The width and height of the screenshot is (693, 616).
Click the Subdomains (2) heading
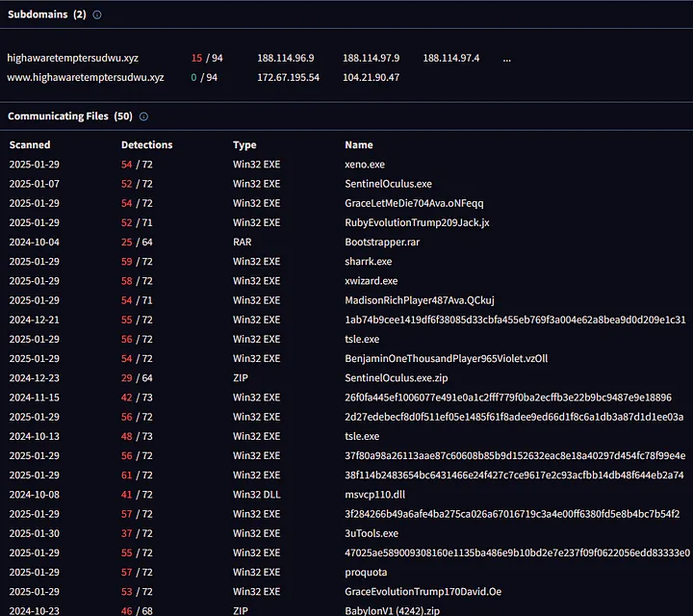(x=47, y=14)
